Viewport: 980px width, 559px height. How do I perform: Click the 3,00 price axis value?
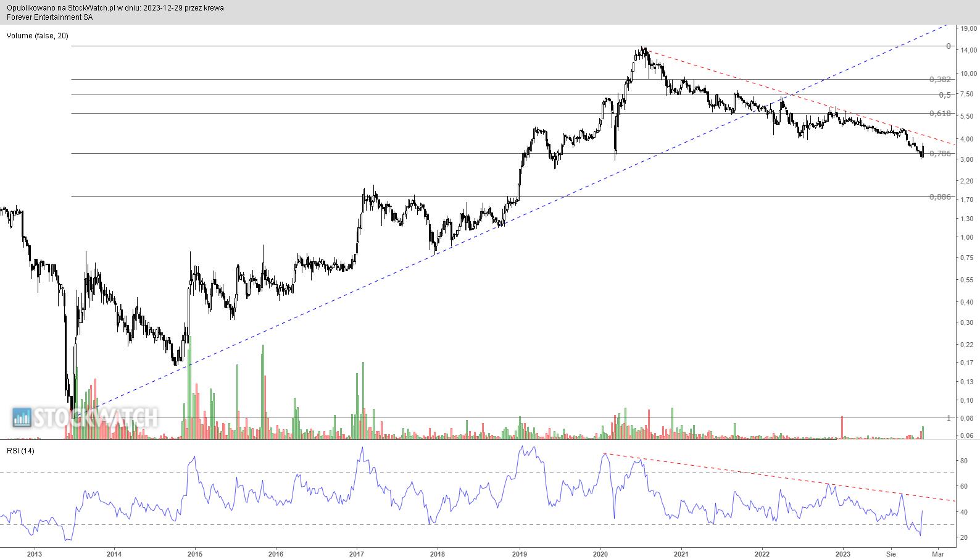coord(966,159)
